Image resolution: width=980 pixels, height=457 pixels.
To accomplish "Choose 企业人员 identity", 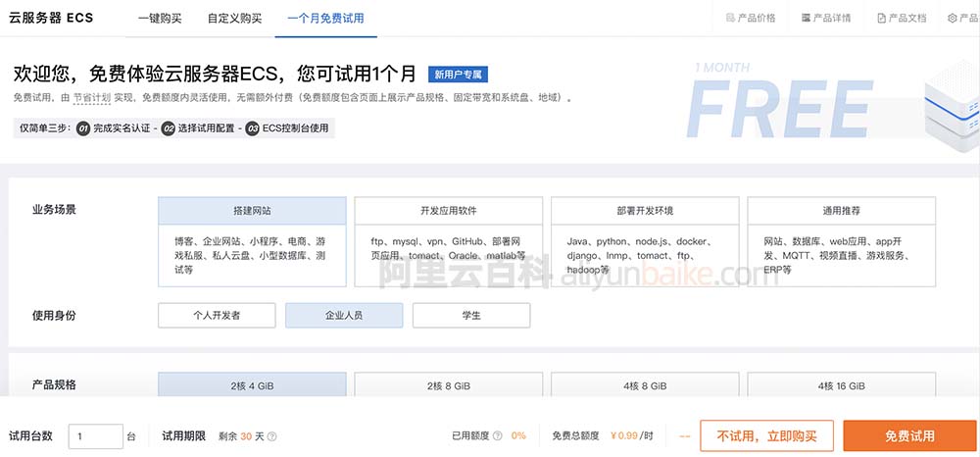I will tap(344, 316).
